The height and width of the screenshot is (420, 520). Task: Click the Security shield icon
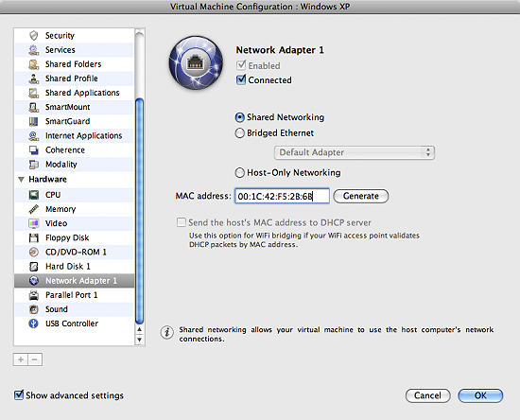pos(33,35)
